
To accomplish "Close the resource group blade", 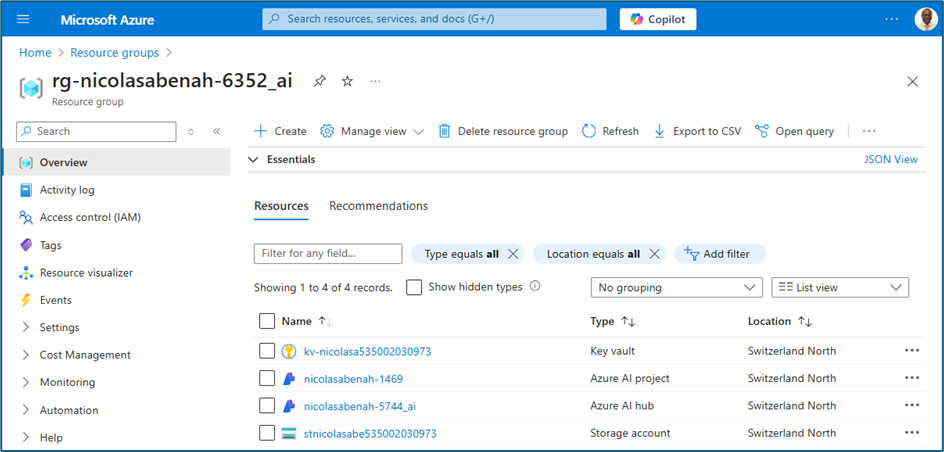I will click(x=913, y=82).
